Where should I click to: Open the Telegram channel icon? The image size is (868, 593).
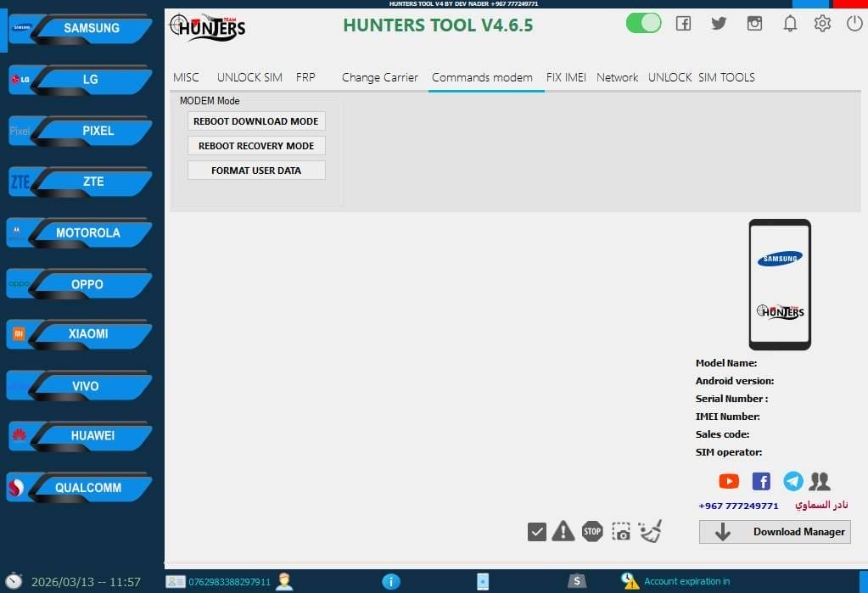click(x=792, y=481)
